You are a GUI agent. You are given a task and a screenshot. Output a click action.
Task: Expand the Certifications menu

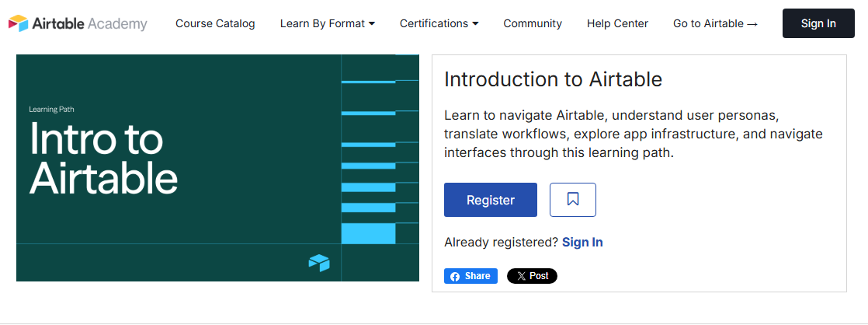[x=439, y=24]
